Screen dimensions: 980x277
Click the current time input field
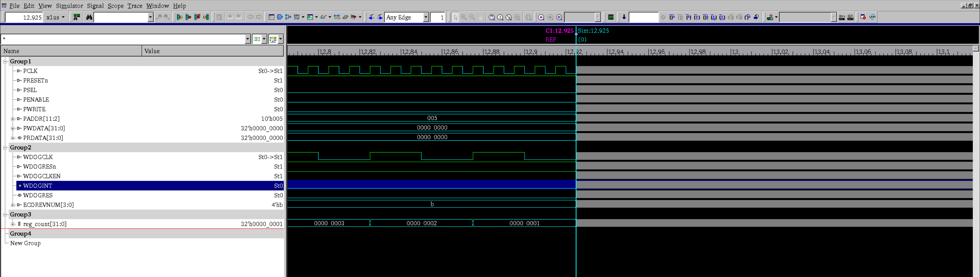coord(24,17)
